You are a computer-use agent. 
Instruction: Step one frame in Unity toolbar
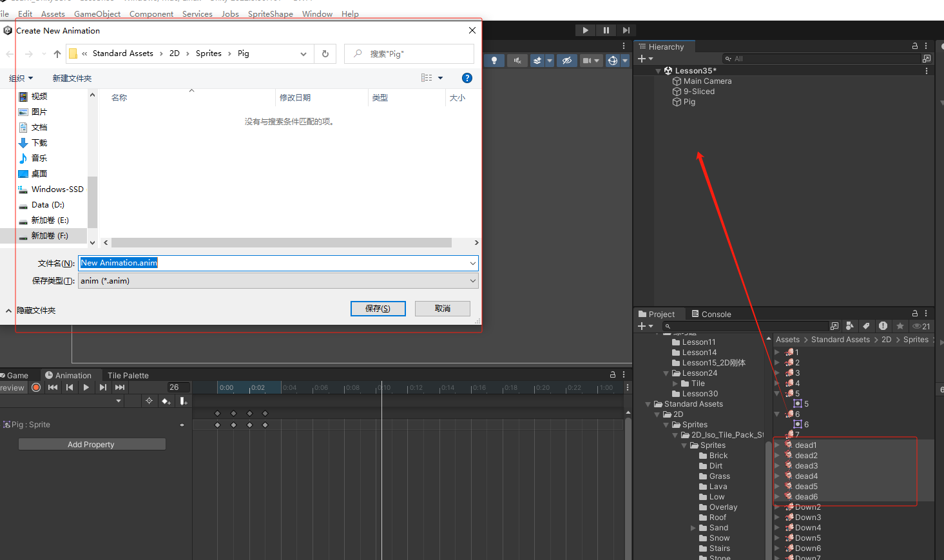pyautogui.click(x=626, y=30)
